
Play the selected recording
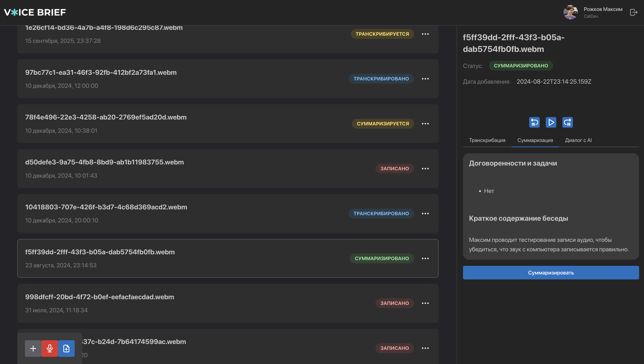[x=551, y=122]
